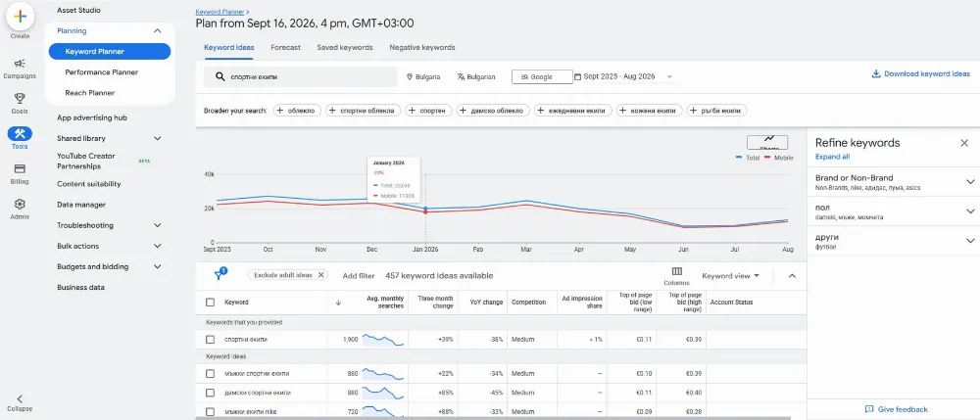Screen dimensions: 980x420
Task: Click the Google network selector box
Action: point(542,76)
